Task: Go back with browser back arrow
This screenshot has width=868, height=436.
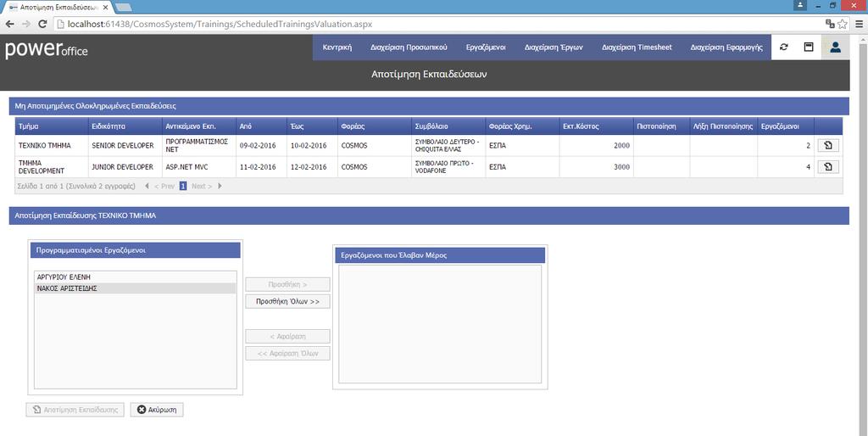Action: pos(9,25)
